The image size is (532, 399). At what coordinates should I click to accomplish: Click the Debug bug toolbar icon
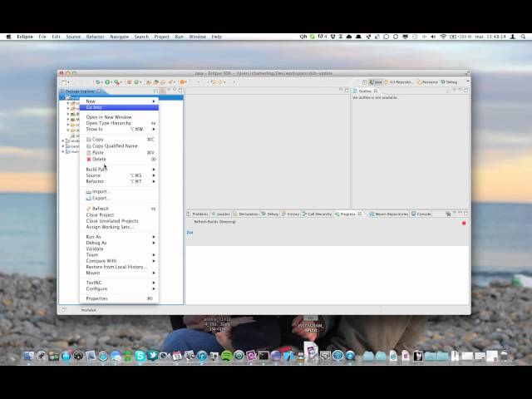tap(98, 82)
